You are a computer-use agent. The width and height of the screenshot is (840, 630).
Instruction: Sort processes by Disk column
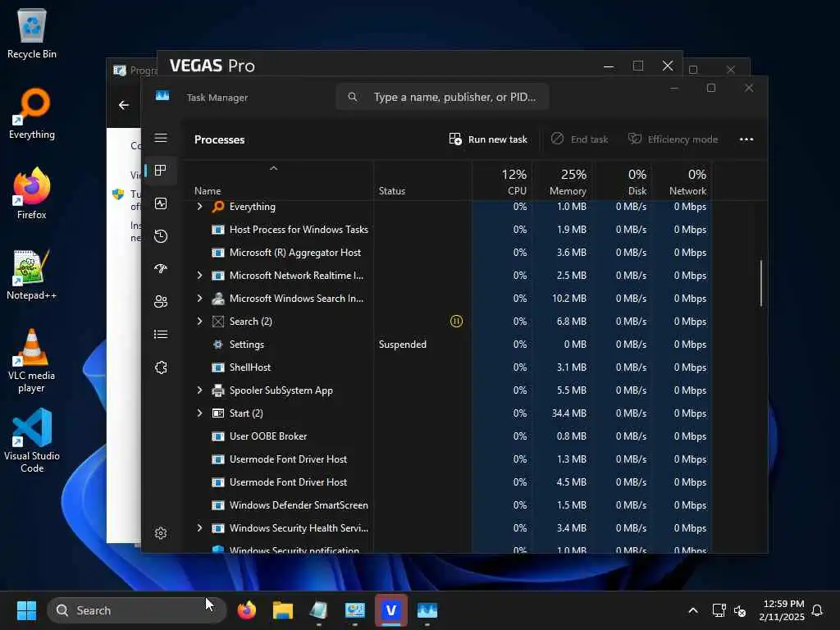[623, 182]
